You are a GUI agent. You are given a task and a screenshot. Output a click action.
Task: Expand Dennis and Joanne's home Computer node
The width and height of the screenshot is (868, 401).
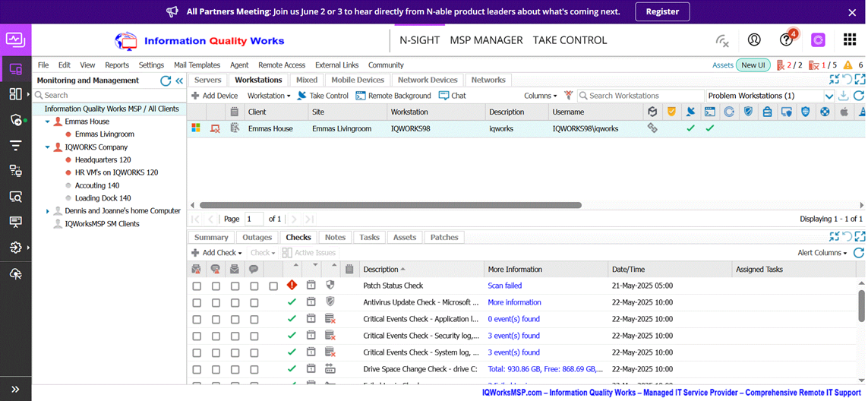(x=47, y=211)
